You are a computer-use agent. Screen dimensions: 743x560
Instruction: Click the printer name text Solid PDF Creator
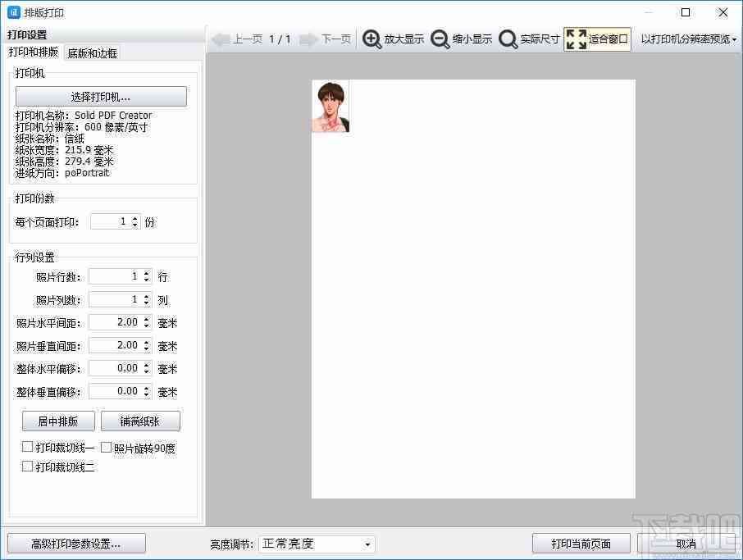[113, 115]
